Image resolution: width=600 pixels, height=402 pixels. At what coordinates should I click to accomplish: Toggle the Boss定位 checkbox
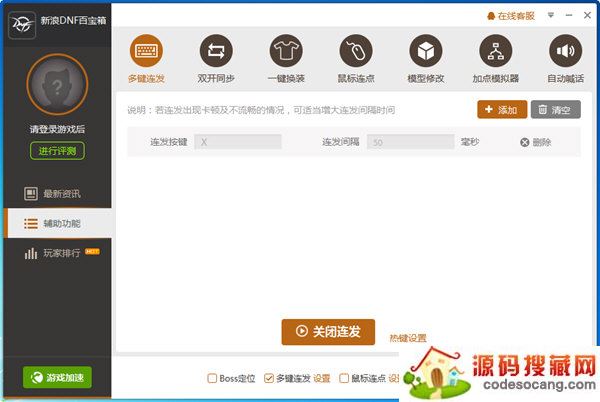click(x=212, y=378)
